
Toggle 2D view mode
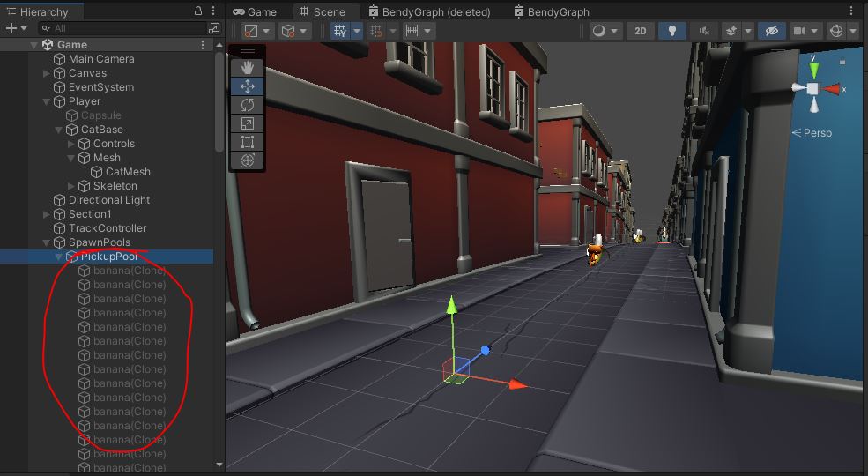pos(641,31)
